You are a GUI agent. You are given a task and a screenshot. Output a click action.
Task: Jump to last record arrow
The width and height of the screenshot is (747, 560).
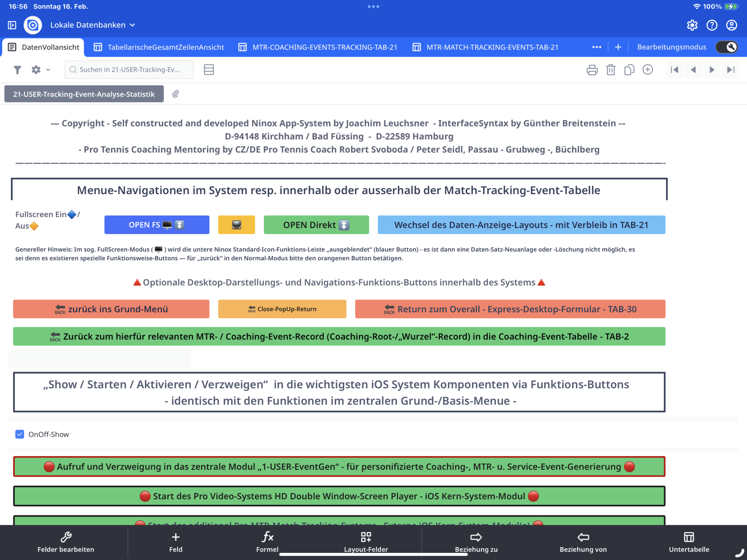coord(731,70)
